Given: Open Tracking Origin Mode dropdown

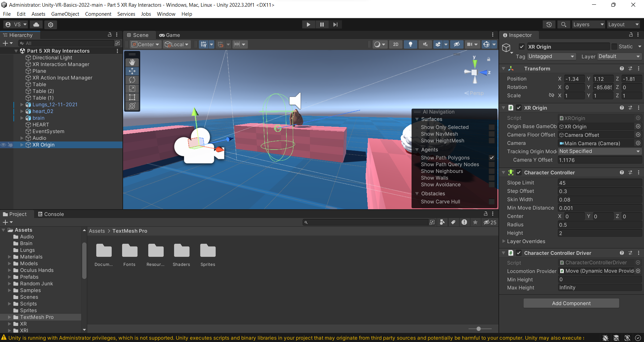Looking at the screenshot, I should [600, 151].
